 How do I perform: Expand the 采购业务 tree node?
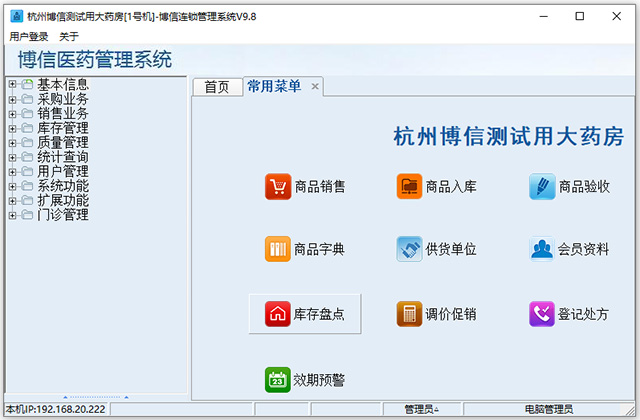[x=13, y=99]
